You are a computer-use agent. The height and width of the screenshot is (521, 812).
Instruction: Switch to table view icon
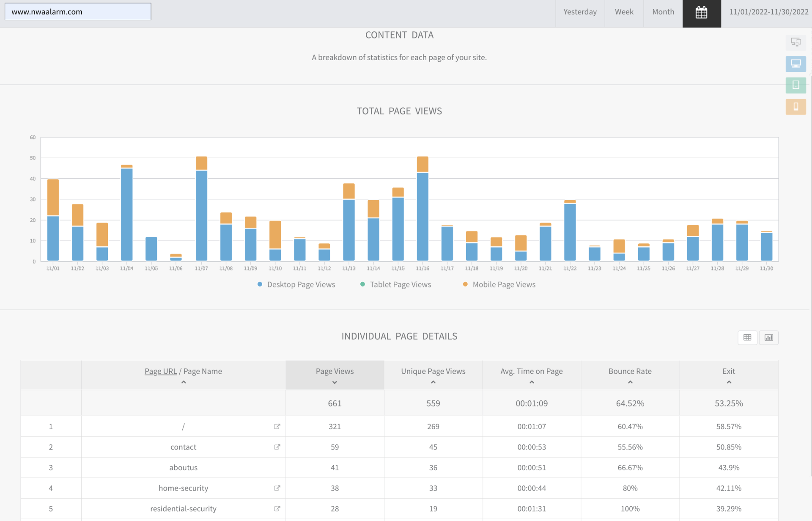pyautogui.click(x=747, y=337)
